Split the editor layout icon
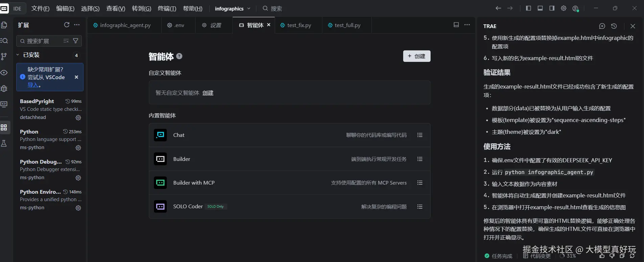644x262 pixels. (x=456, y=25)
